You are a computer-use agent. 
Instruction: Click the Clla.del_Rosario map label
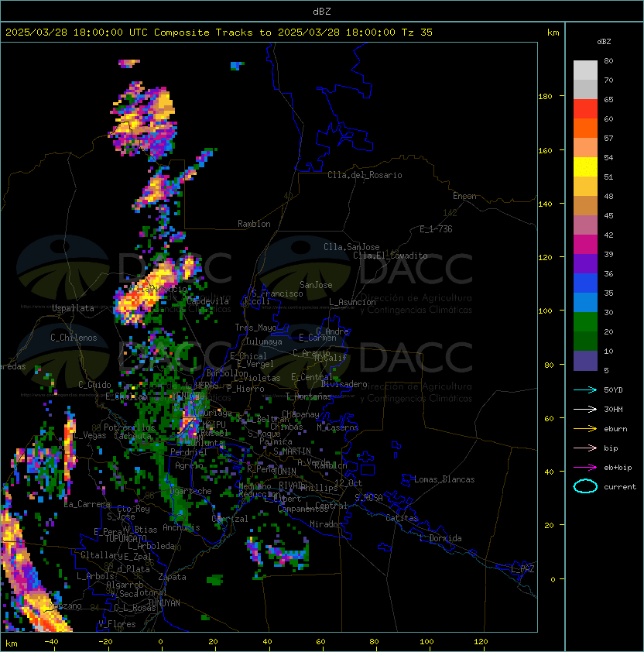[365, 175]
